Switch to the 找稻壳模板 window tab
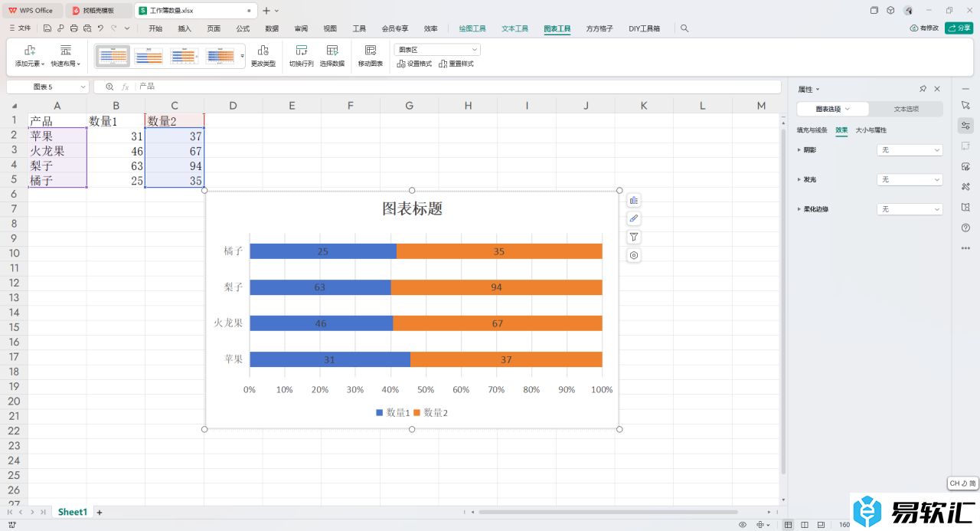980x531 pixels. pos(99,11)
